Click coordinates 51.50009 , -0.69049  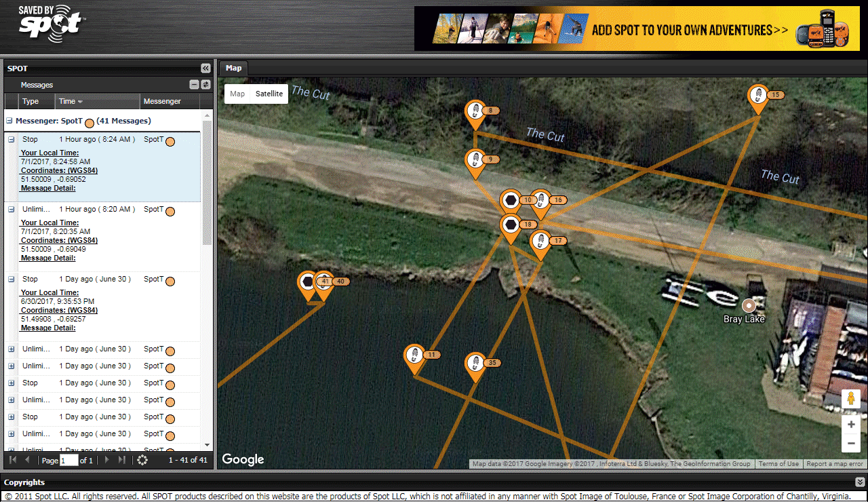point(54,249)
